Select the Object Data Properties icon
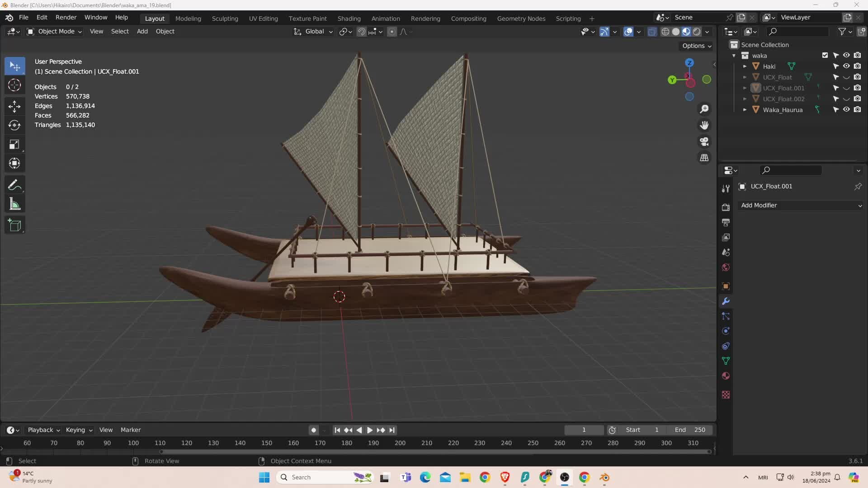868x488 pixels. (x=726, y=361)
